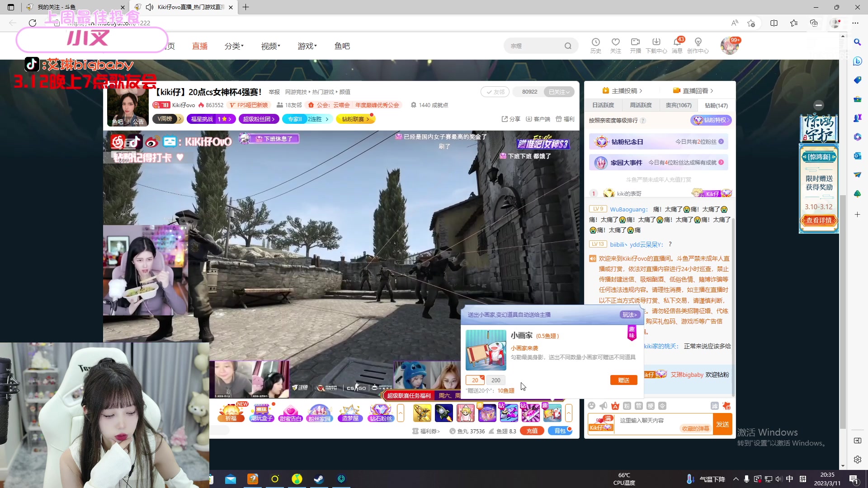Open the 客户端 client download link
Image resolution: width=868 pixels, height=488 pixels.
pos(538,119)
